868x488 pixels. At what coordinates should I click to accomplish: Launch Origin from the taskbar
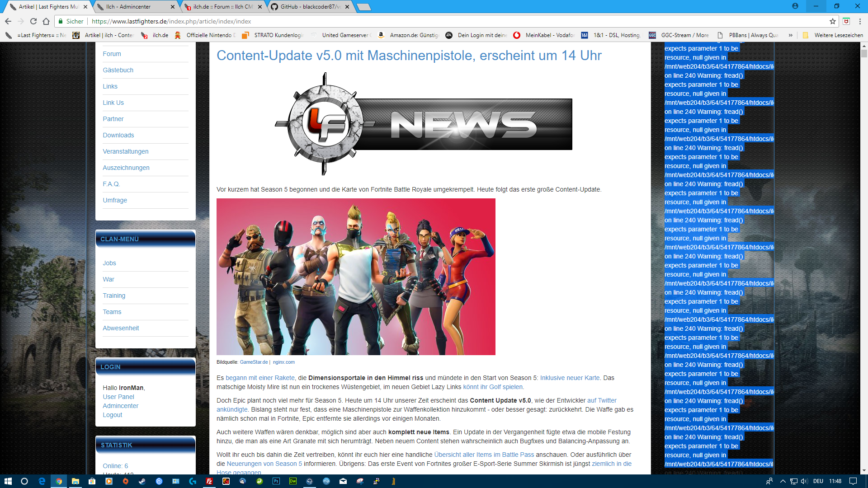pos(125,481)
